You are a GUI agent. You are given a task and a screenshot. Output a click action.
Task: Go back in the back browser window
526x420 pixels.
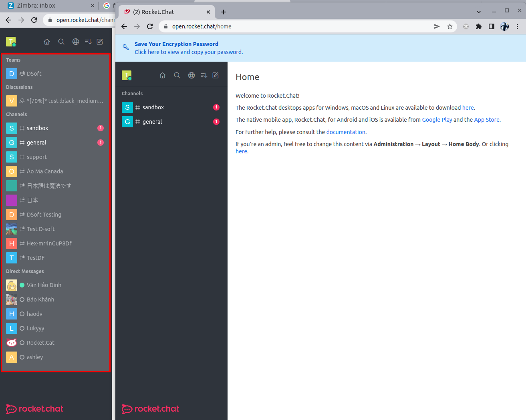click(x=8, y=20)
